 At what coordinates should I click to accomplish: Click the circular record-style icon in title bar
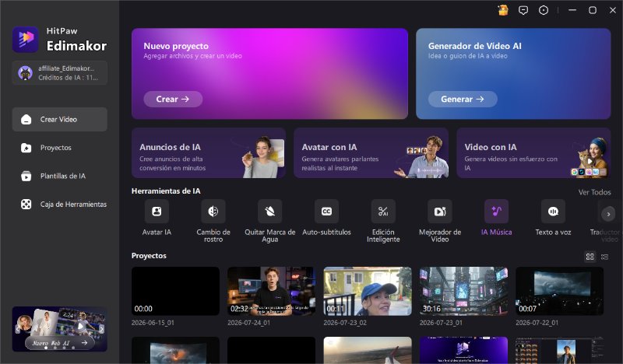(x=544, y=10)
